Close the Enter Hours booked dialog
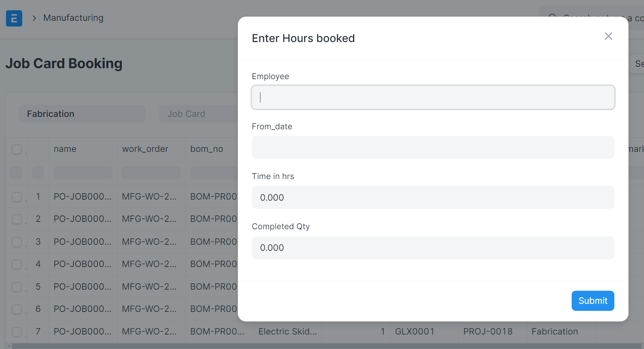 608,36
